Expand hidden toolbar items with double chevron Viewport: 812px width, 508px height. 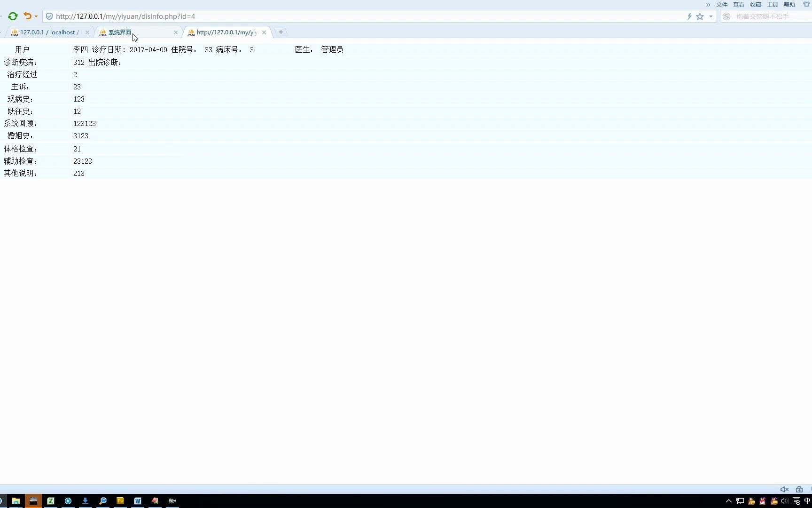[708, 5]
